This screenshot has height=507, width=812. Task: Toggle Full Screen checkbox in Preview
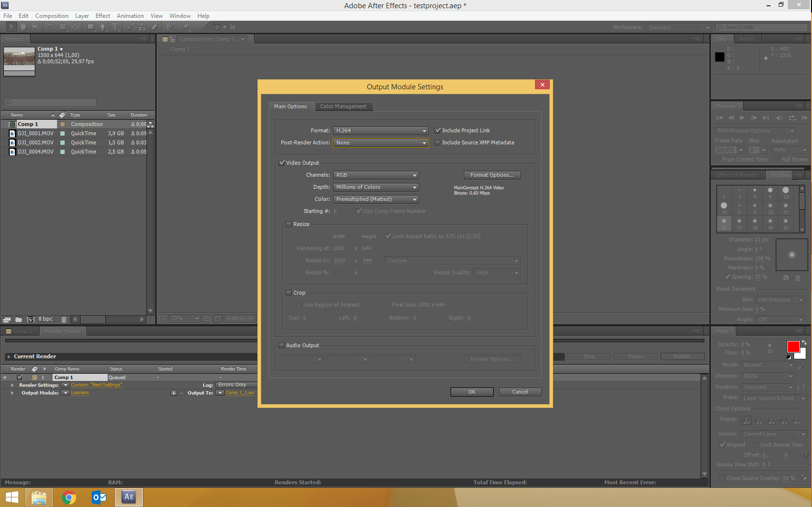777,159
